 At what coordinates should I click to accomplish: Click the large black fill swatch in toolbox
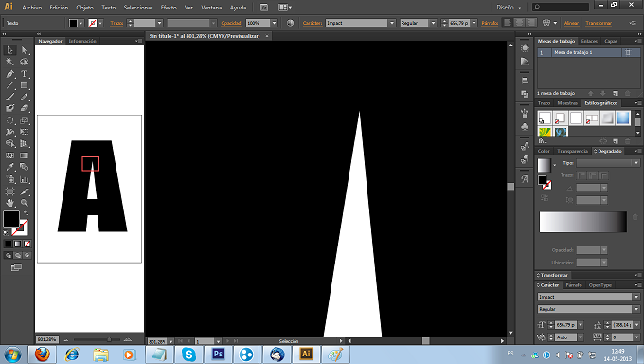point(11,219)
